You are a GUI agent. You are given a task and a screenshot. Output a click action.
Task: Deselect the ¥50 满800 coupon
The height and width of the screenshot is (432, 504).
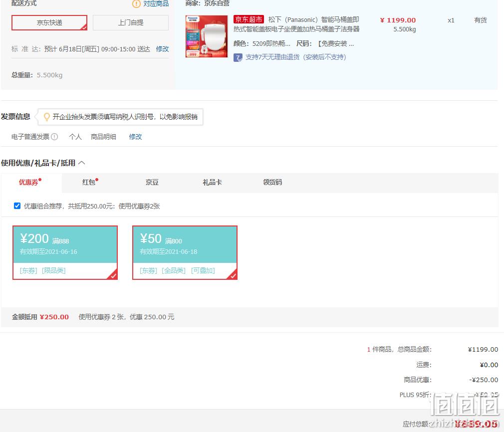tap(185, 252)
